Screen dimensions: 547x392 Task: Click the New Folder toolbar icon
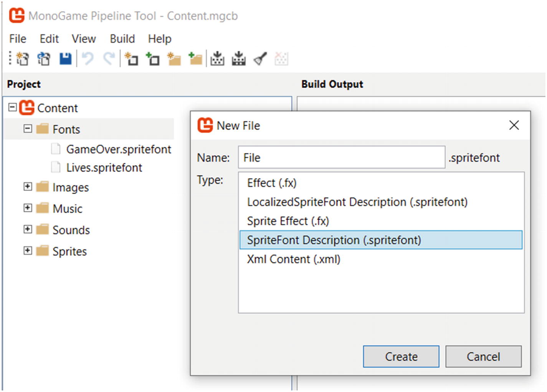pyautogui.click(x=174, y=59)
